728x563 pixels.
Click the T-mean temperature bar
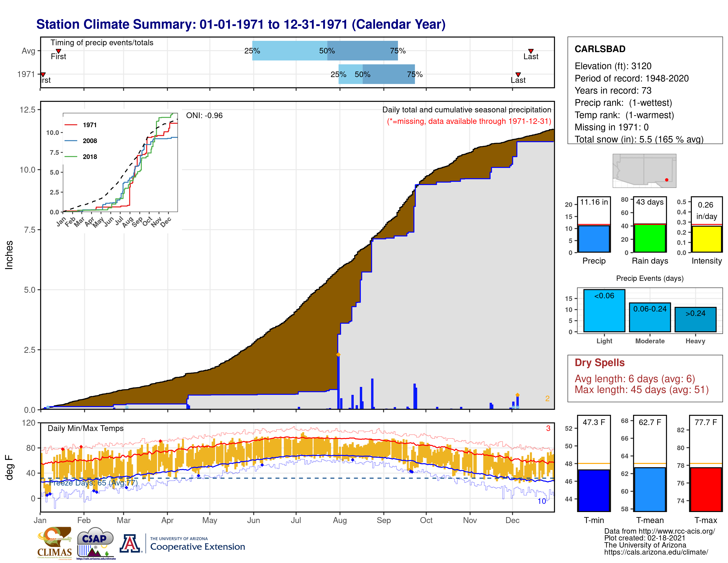[650, 489]
